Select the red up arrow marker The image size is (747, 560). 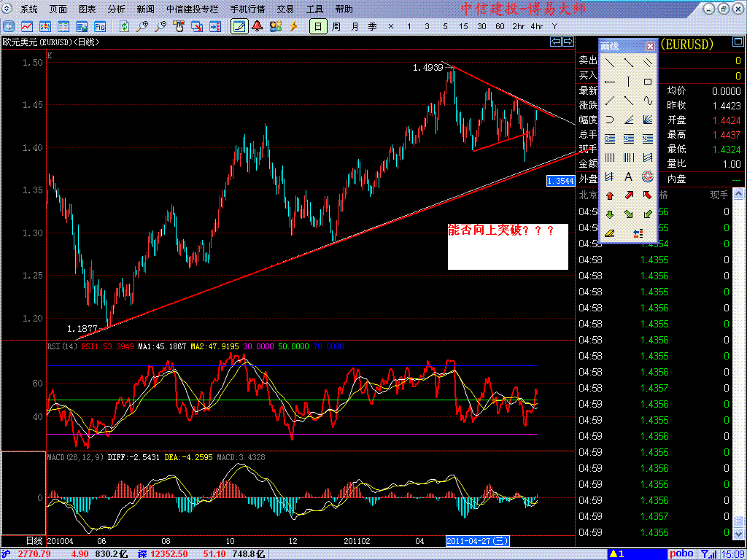(x=610, y=195)
